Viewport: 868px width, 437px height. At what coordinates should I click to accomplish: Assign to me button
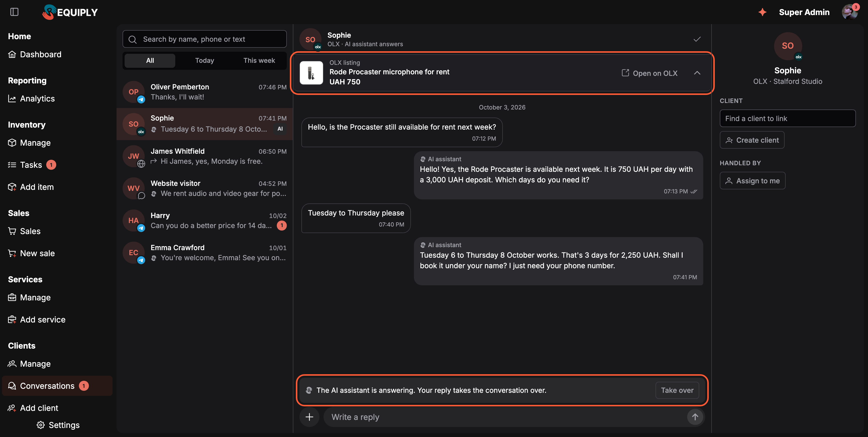pyautogui.click(x=752, y=181)
